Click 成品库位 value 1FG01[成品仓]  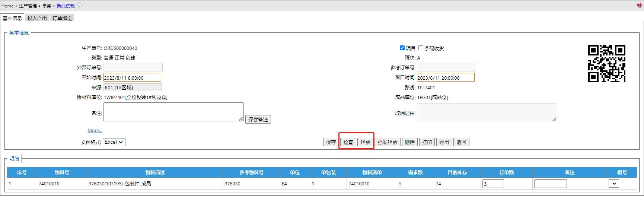[x=433, y=97]
